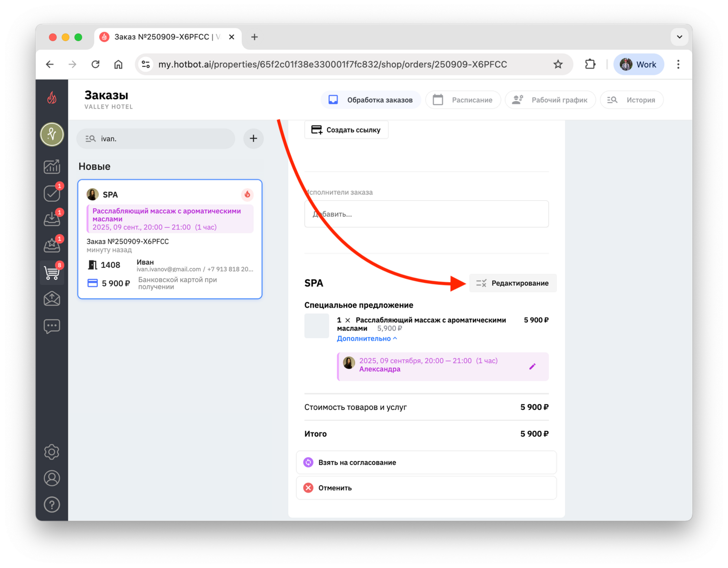The height and width of the screenshot is (568, 728).
Task: Click the browser forward arrow
Action: (72, 65)
